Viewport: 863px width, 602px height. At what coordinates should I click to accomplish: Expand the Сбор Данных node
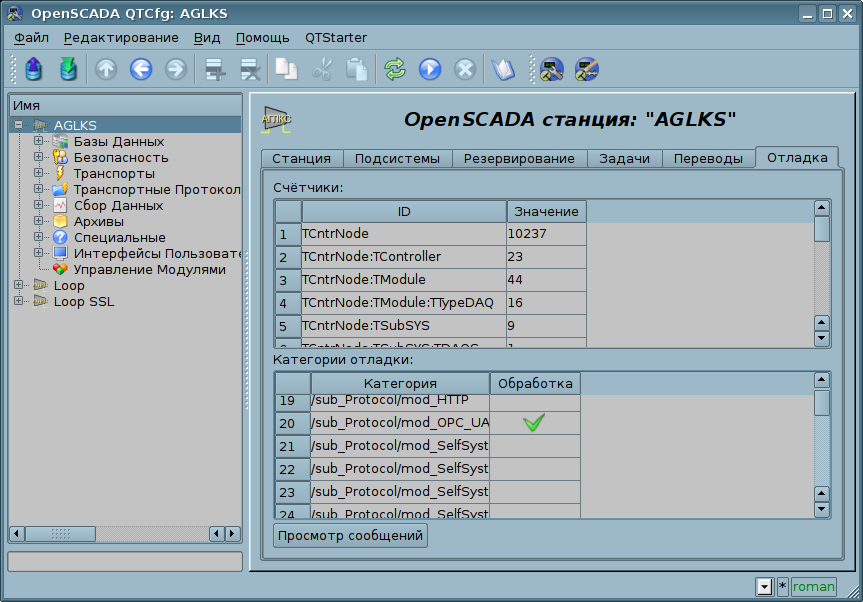click(x=38, y=205)
